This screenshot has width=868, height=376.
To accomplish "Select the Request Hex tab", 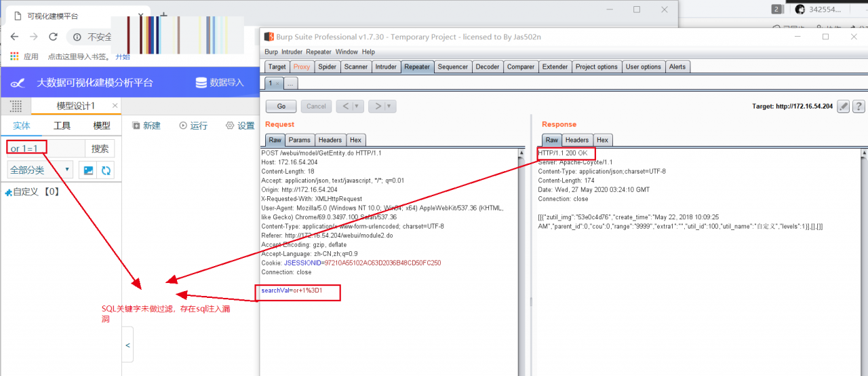I will pyautogui.click(x=356, y=140).
